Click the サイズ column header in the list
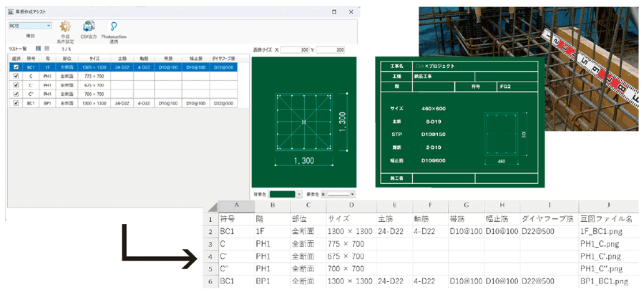Viewport: 644px width, 292px height. tap(94, 58)
